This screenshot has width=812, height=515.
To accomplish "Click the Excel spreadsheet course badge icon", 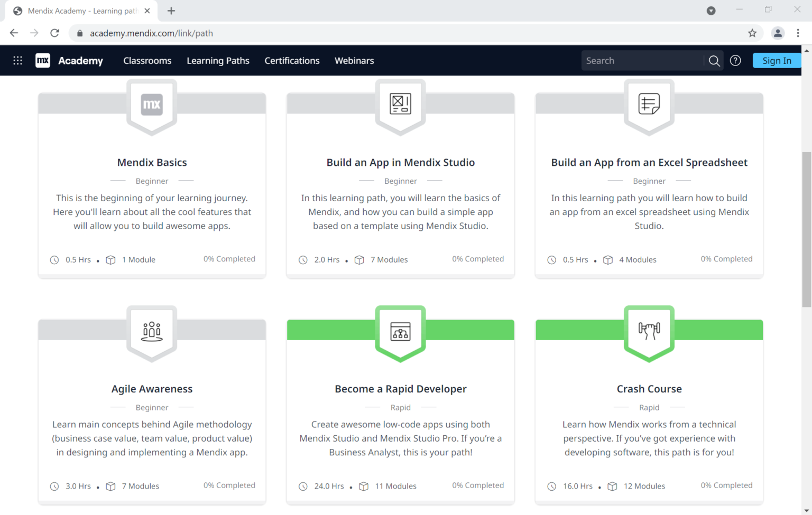I will (x=649, y=104).
